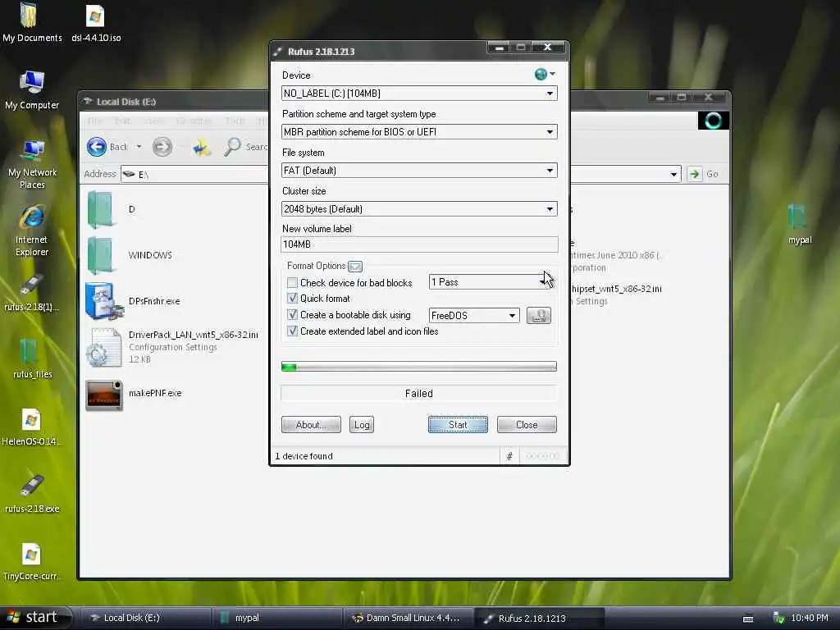Click the '1 device found' status text

[304, 456]
